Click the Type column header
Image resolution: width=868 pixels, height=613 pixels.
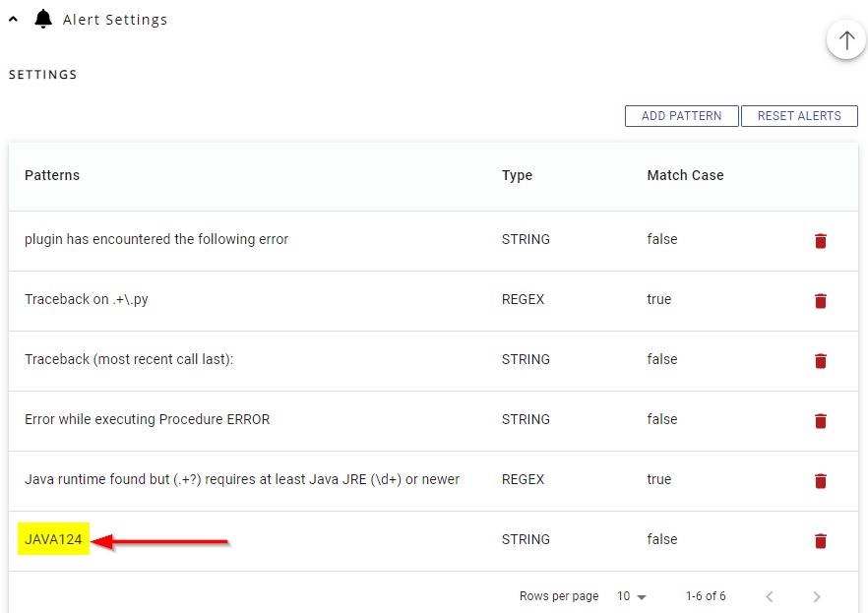click(517, 175)
